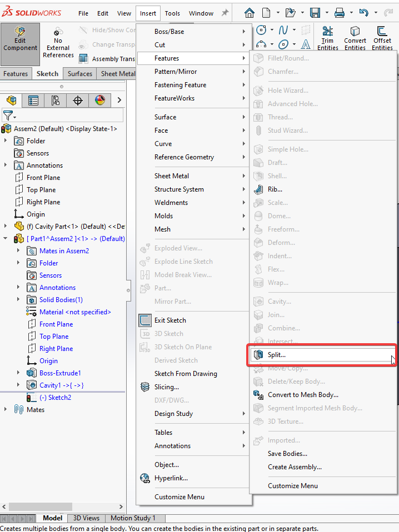Open the ConfigurationManager tab icon
The width and height of the screenshot is (399, 532).
tap(56, 100)
